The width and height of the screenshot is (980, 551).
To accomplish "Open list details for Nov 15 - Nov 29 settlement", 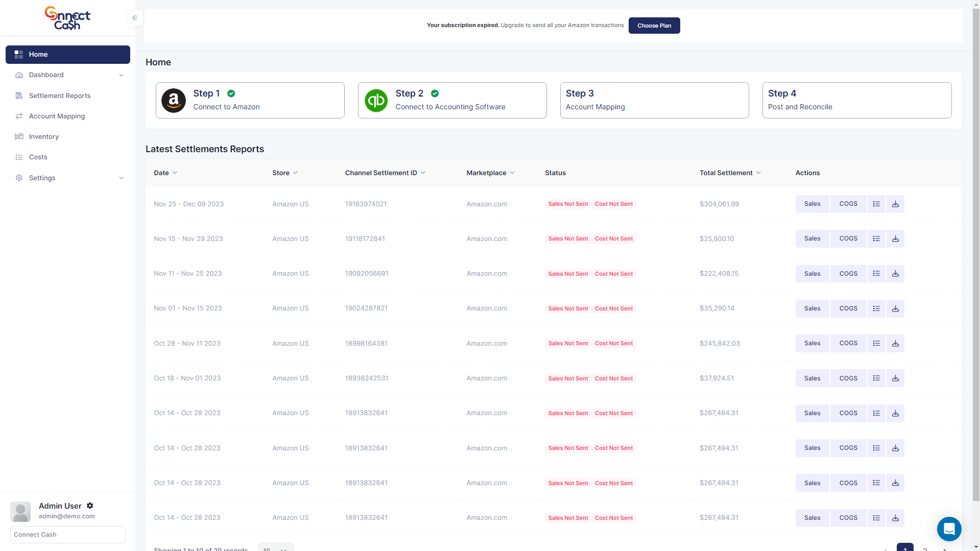I will (x=876, y=238).
